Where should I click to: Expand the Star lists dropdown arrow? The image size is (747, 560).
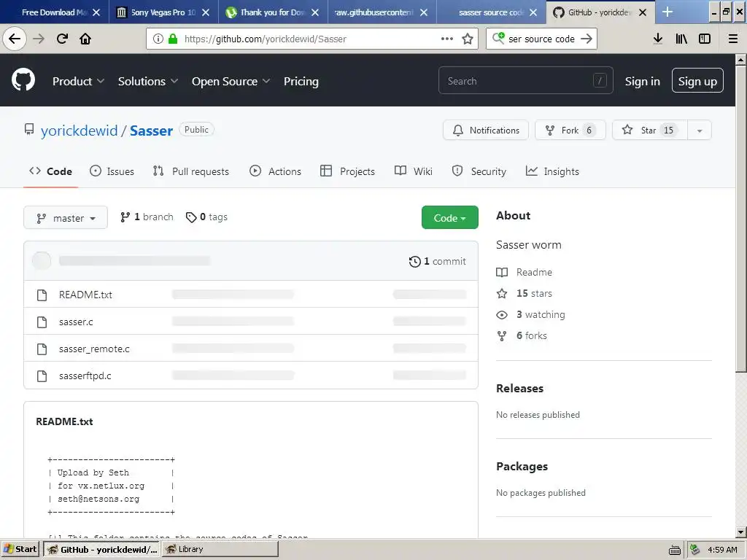(700, 131)
